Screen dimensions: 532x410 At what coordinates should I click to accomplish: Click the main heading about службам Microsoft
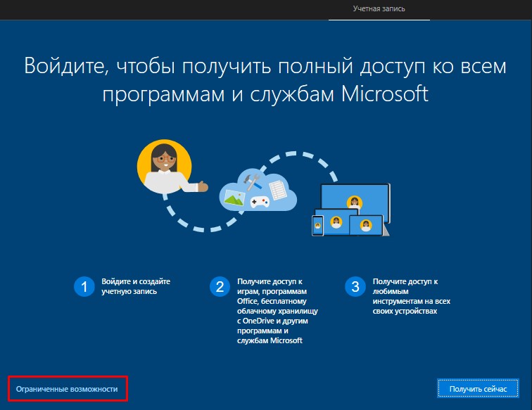[x=265, y=79]
